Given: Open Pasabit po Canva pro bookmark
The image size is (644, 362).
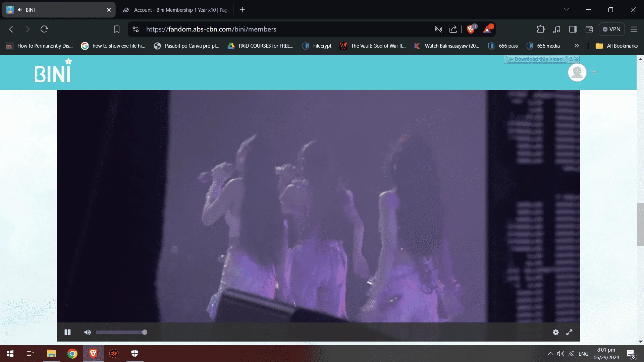Looking at the screenshot, I should coord(187,46).
